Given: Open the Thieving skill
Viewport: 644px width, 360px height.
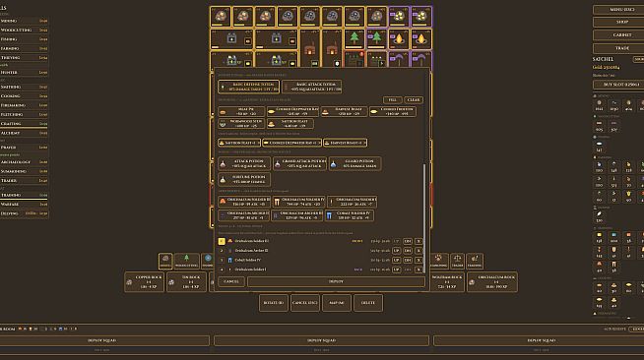Looking at the screenshot, I should tap(24, 58).
